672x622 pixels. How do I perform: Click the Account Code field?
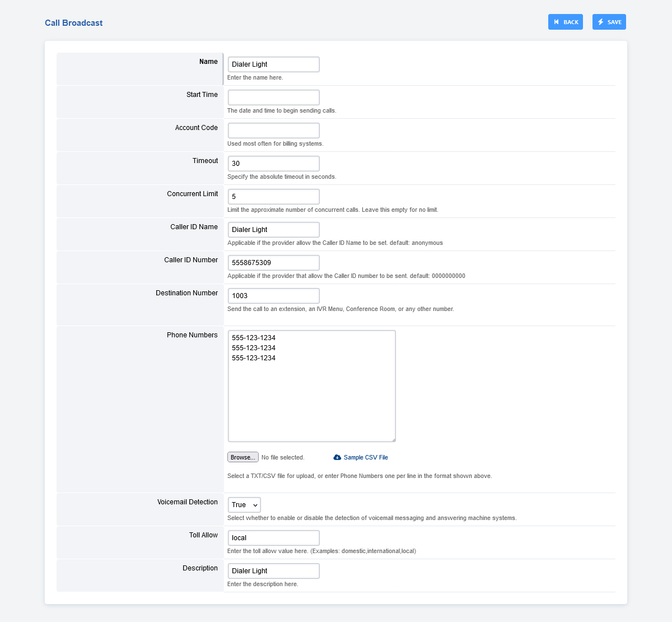(x=273, y=131)
